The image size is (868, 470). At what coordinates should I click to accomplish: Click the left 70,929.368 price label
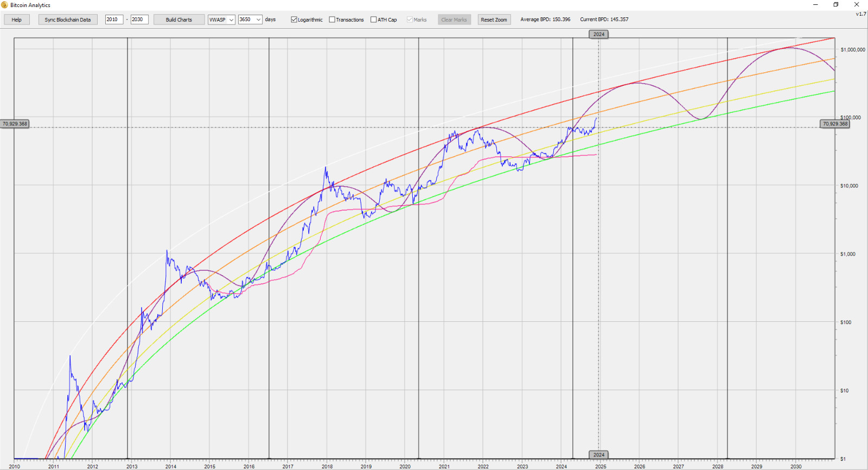(x=15, y=124)
